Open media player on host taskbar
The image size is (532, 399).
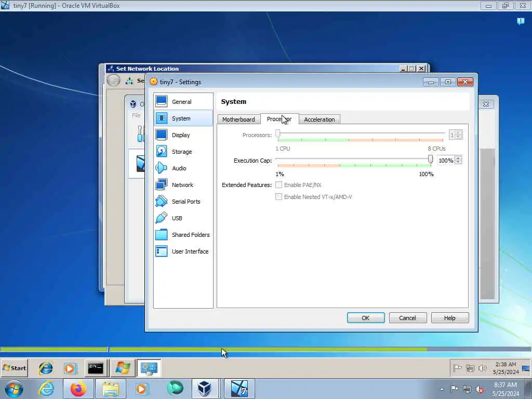(142, 389)
